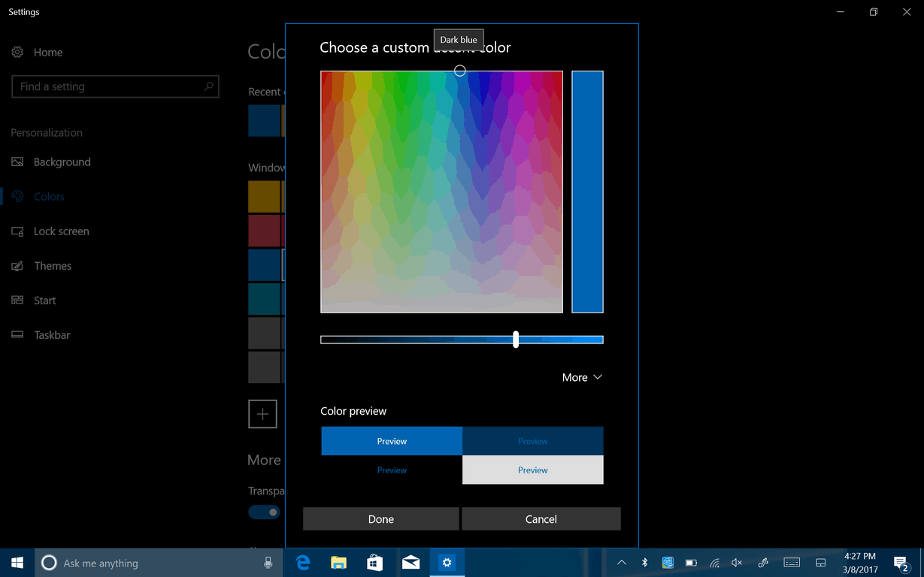Image resolution: width=924 pixels, height=577 pixels.
Task: Click the Start settings icon in sidebar
Action: pos(18,300)
